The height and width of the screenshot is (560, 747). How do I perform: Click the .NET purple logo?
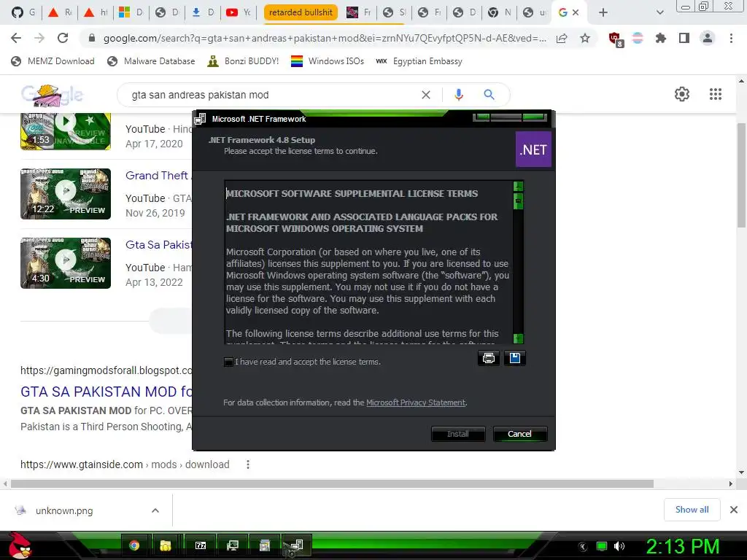533,149
